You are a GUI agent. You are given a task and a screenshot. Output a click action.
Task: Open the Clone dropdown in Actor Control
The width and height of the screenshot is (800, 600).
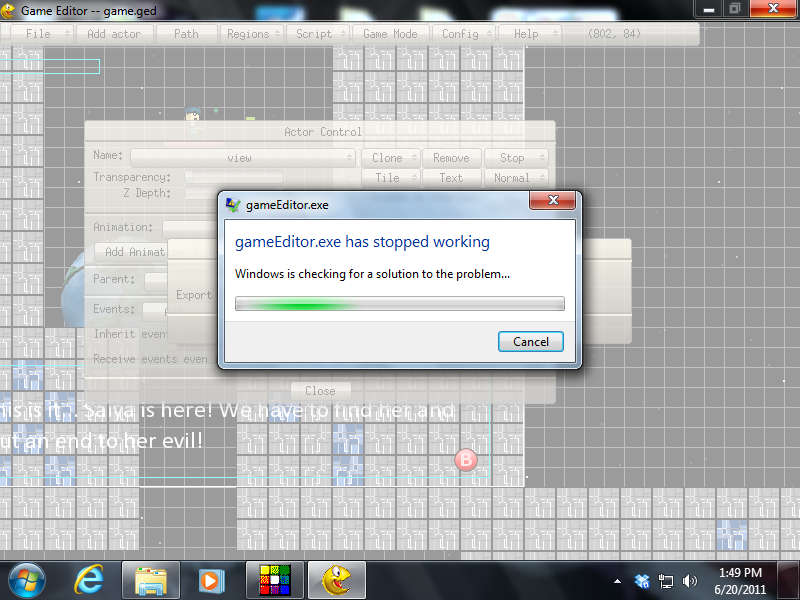[x=390, y=158]
